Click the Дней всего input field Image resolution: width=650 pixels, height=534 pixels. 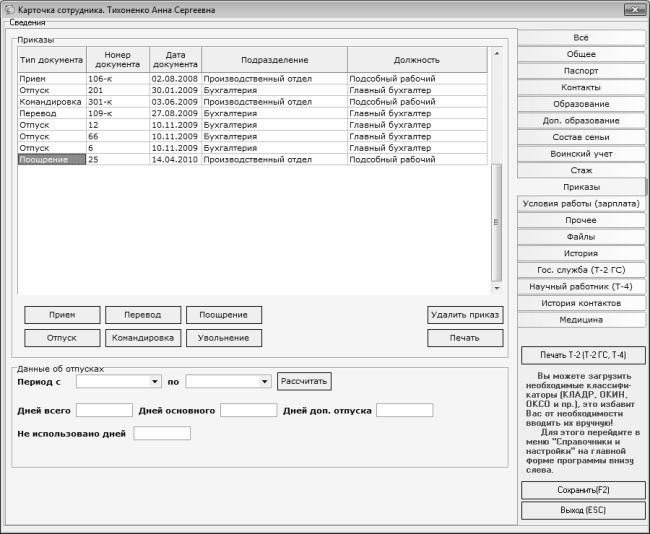[x=104, y=410]
